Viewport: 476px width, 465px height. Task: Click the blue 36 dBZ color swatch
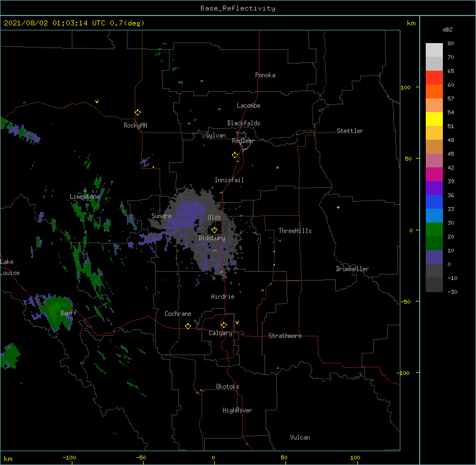point(434,202)
